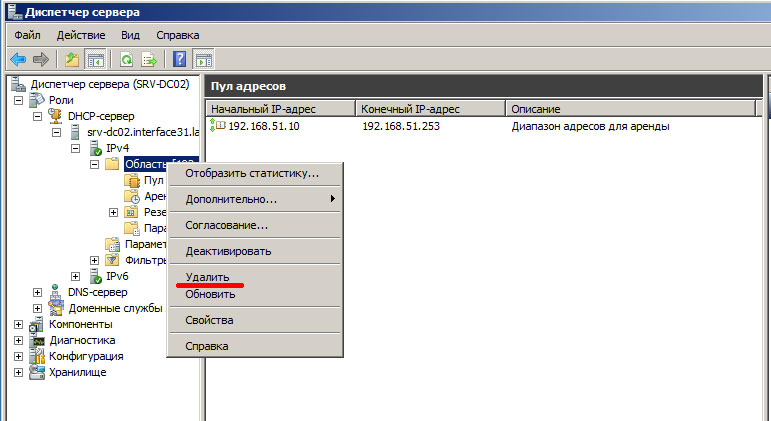771x421 pixels.
Task: Collapse the Роли node
Action: coord(19,100)
